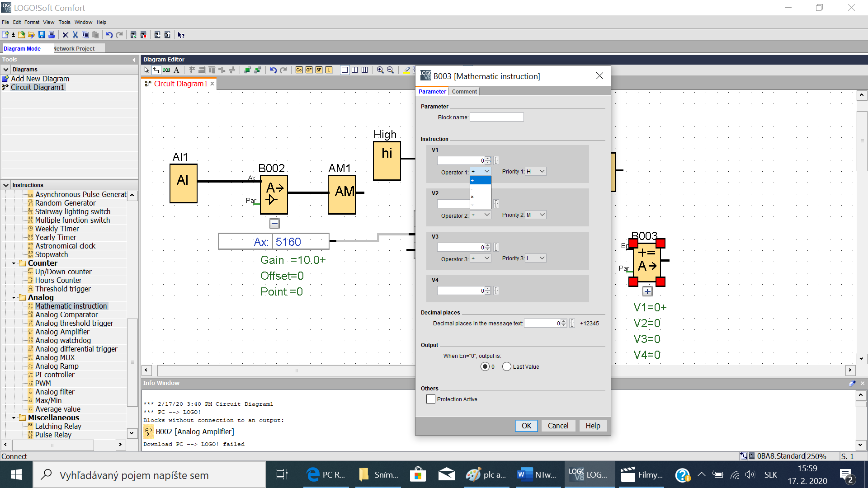Click the Block name input field

[496, 117]
